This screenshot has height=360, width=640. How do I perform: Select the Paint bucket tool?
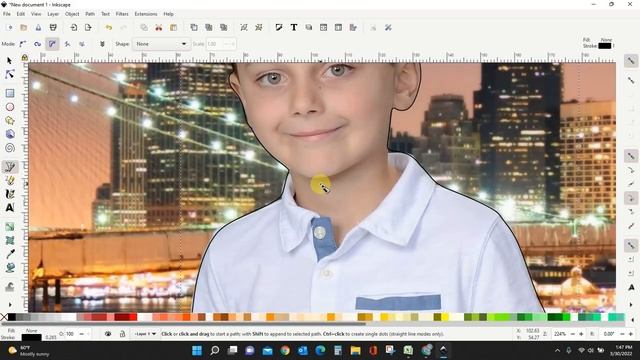tap(10, 268)
